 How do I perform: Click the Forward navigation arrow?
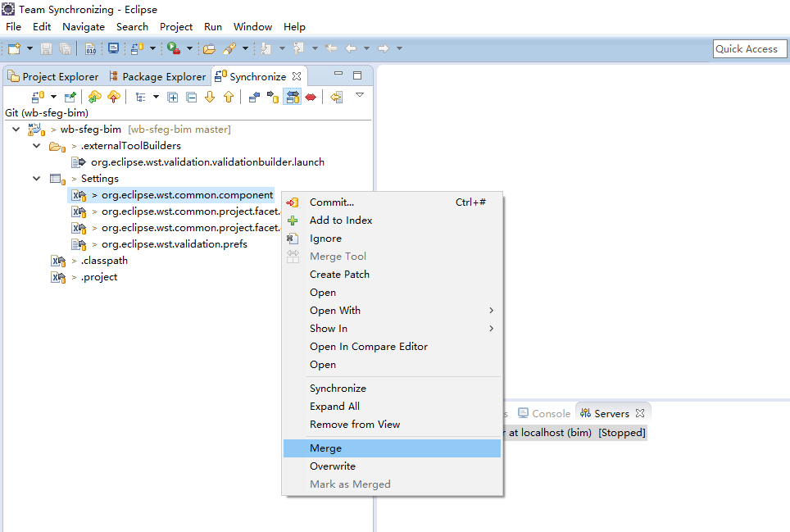[x=384, y=48]
